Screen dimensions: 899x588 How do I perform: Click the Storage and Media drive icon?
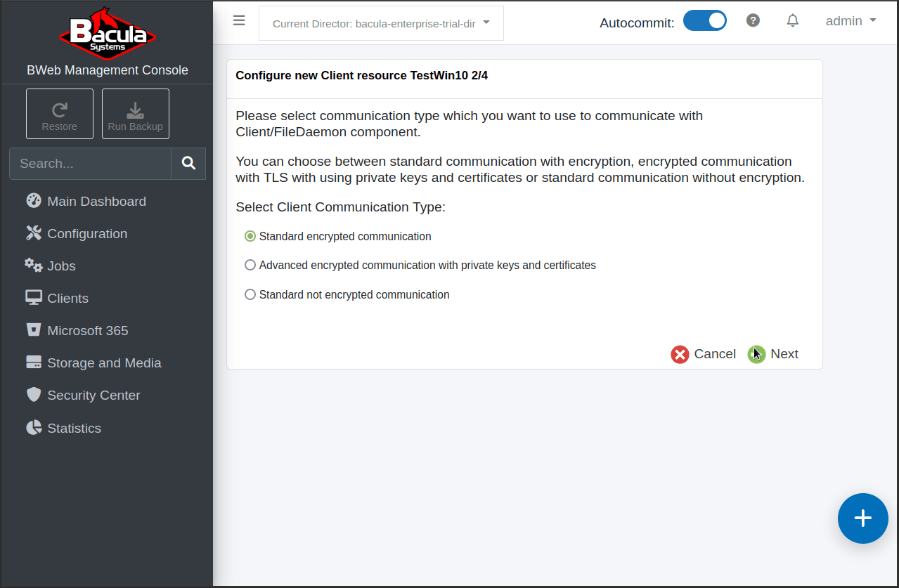pyautogui.click(x=34, y=362)
